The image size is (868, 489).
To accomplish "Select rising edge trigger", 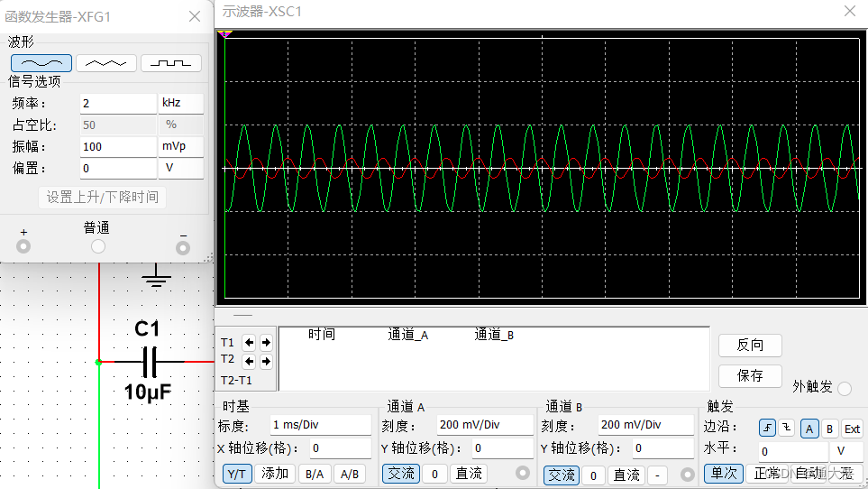I will coord(767,428).
